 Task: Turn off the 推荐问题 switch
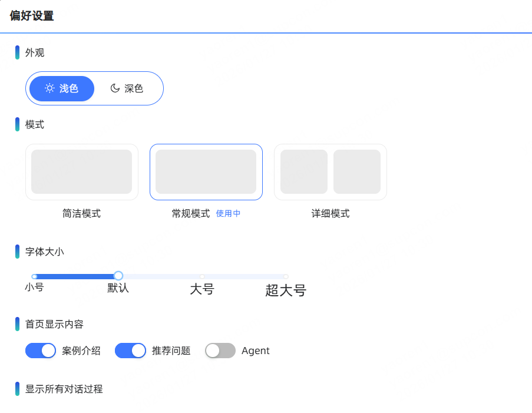tap(130, 351)
